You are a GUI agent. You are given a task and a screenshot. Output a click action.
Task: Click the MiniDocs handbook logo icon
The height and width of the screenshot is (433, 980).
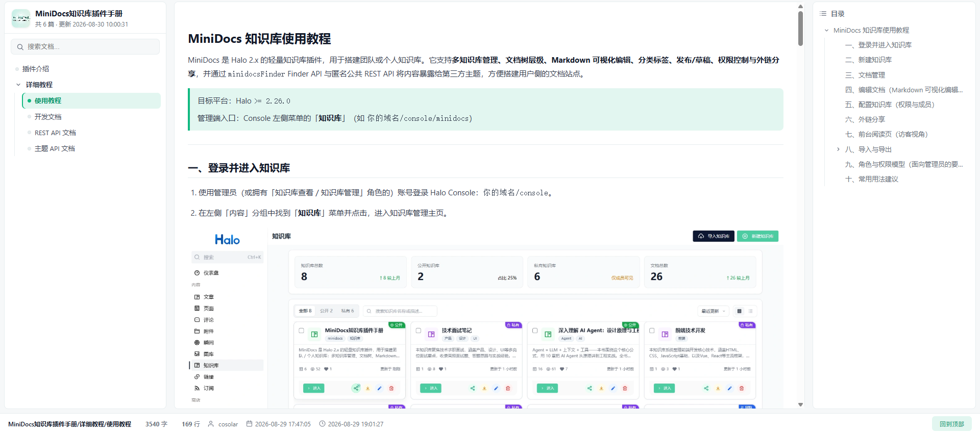click(21, 18)
